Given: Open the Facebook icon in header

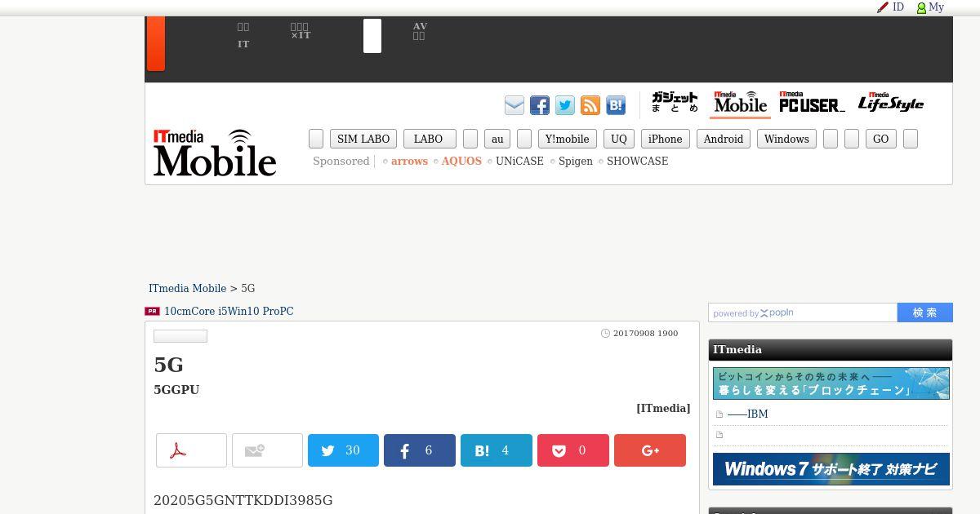Looking at the screenshot, I should click(x=540, y=105).
